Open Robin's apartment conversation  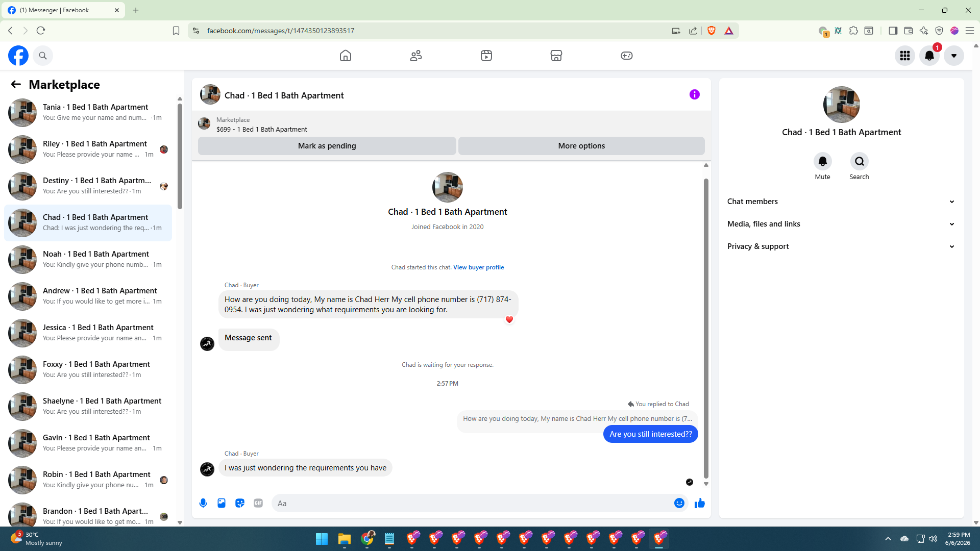click(x=88, y=480)
